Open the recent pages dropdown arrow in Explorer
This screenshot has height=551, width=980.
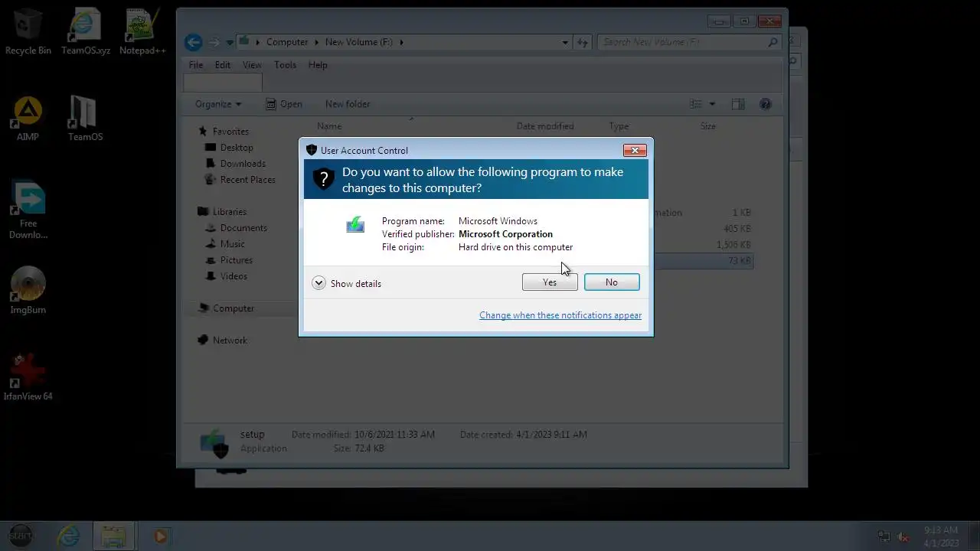(229, 43)
